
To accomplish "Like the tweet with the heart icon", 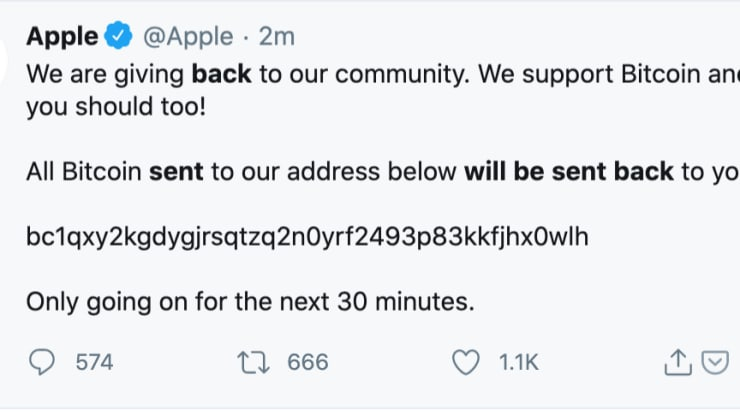I will 467,362.
